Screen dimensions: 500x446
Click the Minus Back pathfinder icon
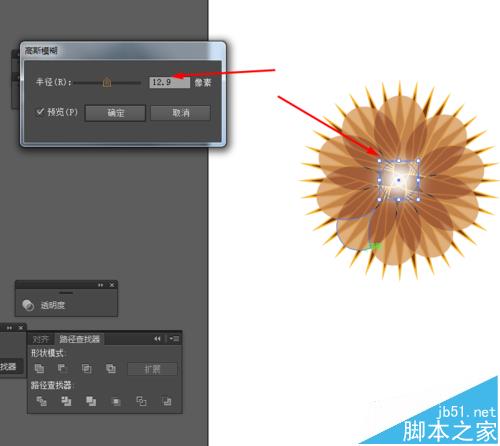166,401
